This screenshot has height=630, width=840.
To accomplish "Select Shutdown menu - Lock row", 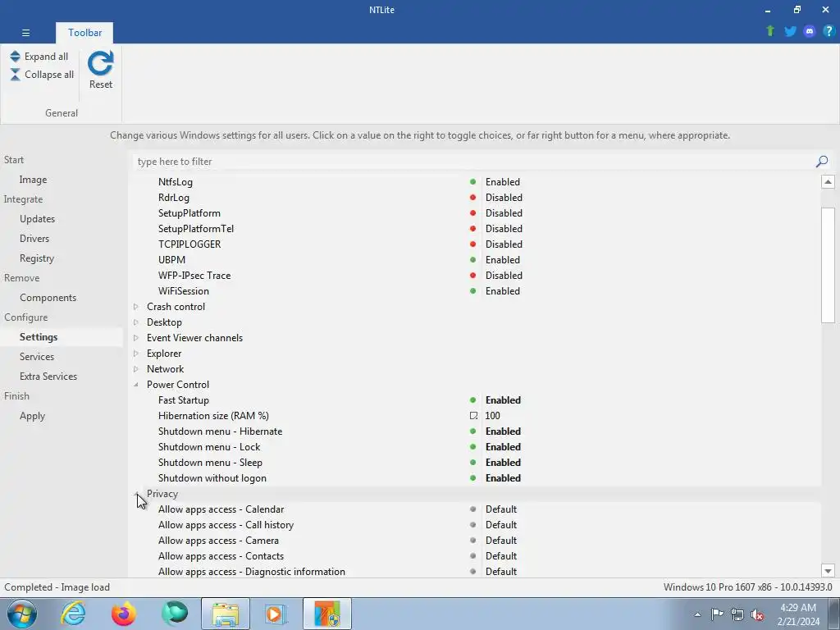I will click(x=474, y=447).
